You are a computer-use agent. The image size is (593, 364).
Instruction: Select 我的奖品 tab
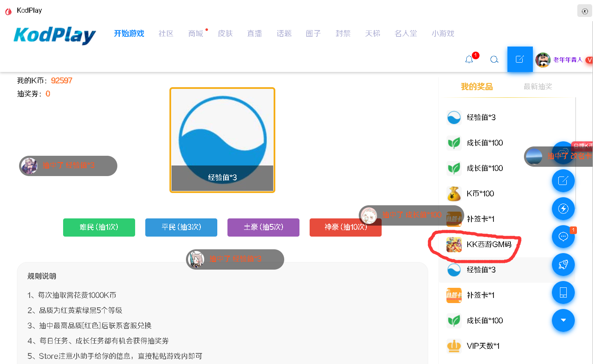tap(477, 87)
